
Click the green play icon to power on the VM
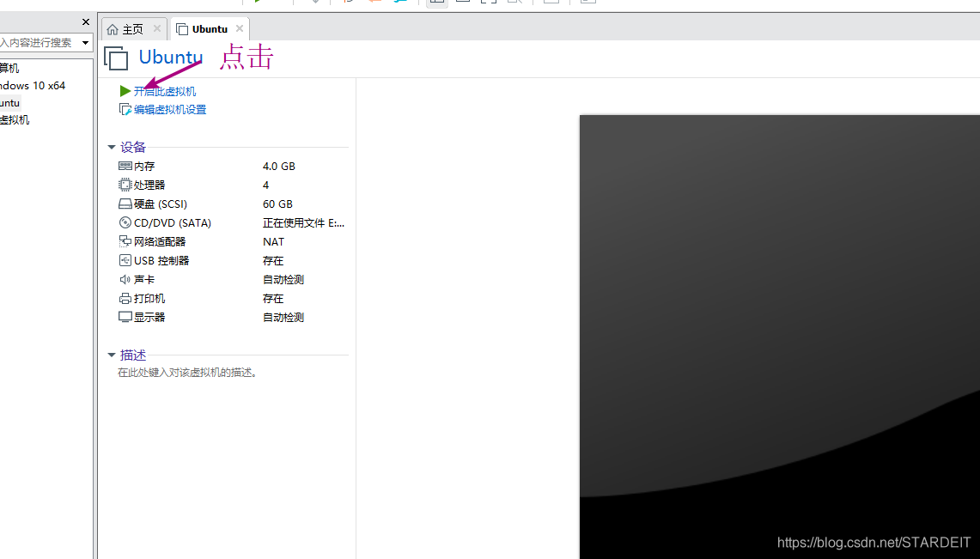tap(125, 91)
